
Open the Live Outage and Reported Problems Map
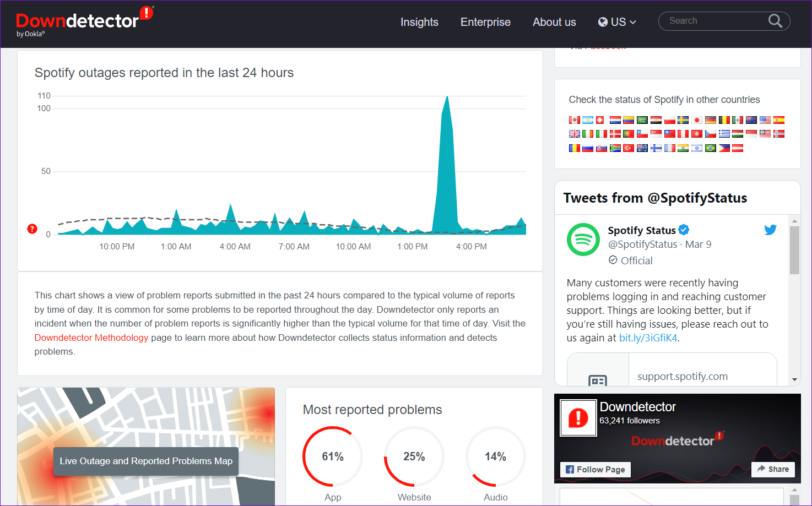(146, 461)
